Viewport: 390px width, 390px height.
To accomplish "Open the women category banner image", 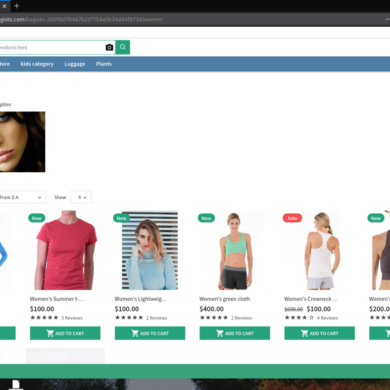I will 22,142.
